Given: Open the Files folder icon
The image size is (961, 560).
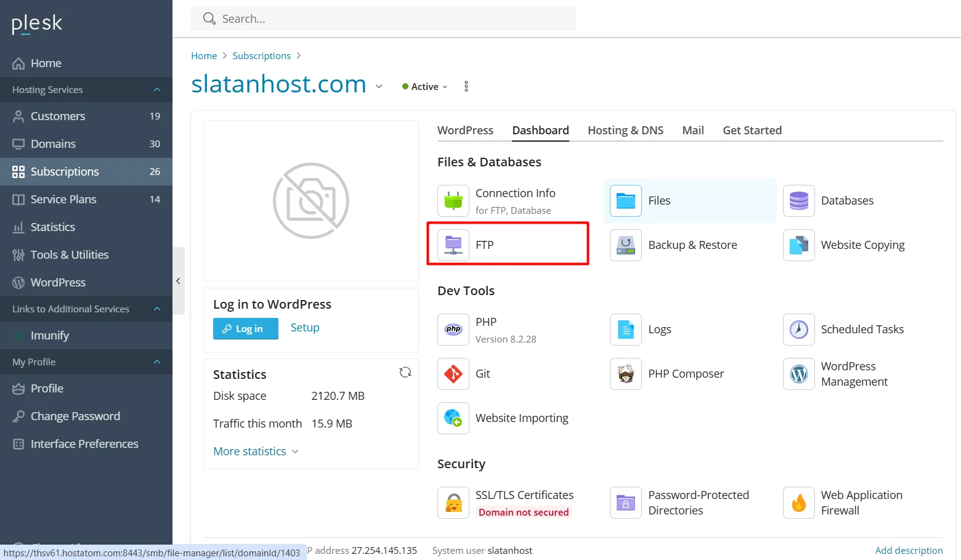Looking at the screenshot, I should (626, 201).
